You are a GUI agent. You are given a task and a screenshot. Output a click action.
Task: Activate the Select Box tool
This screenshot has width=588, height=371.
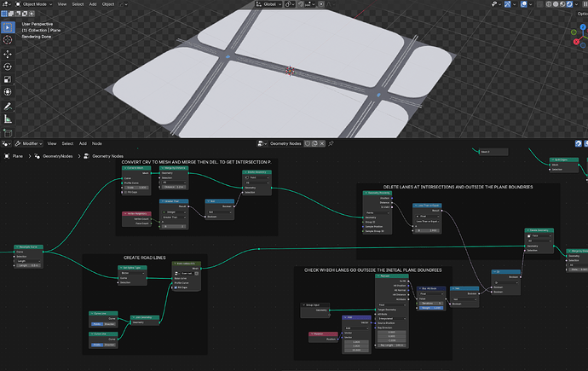8,27
